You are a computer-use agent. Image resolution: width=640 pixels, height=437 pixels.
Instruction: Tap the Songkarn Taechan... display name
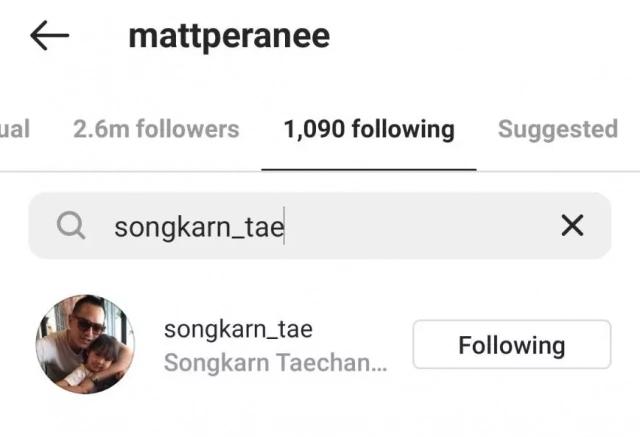[276, 362]
